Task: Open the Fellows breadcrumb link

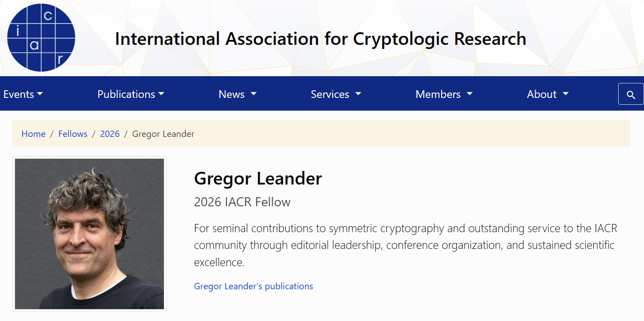Action: click(x=73, y=134)
